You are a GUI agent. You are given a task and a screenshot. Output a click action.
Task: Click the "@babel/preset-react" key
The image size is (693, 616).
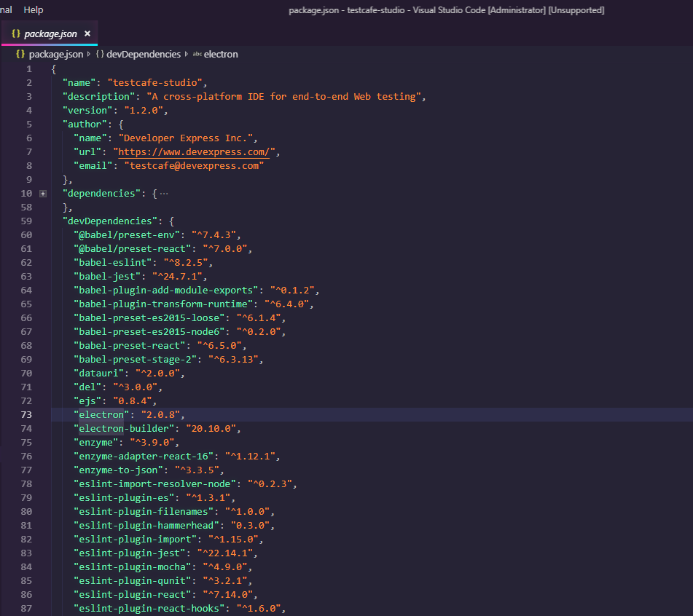point(132,248)
